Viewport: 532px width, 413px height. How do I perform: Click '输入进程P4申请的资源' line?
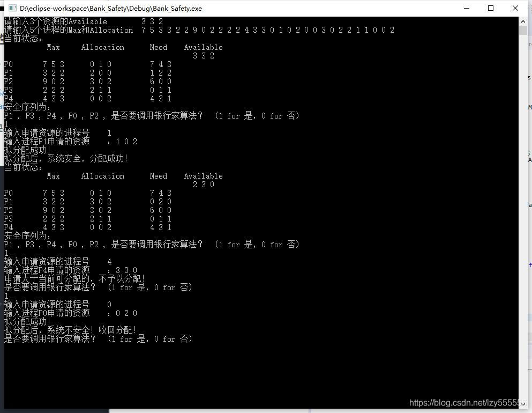coord(71,270)
